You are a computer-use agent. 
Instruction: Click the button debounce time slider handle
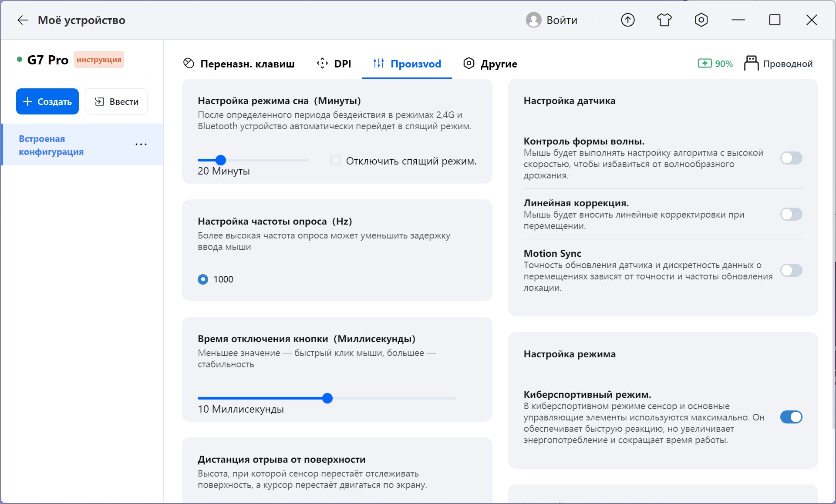click(x=327, y=398)
